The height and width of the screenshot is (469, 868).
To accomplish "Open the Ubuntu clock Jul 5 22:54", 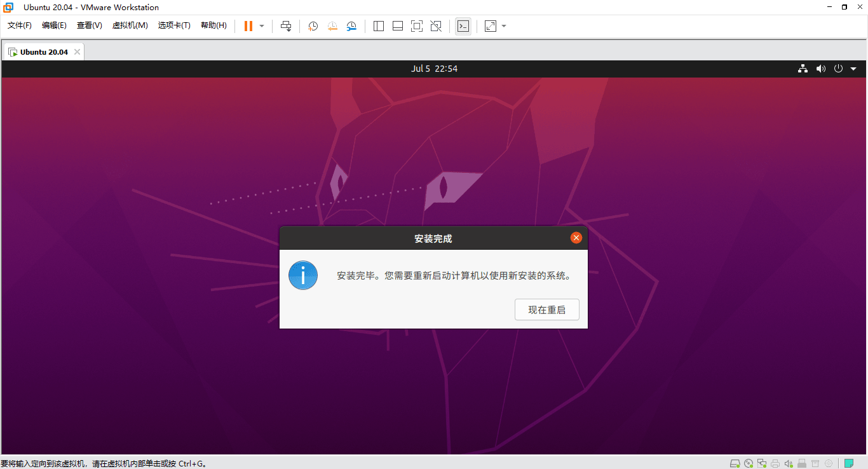I will pyautogui.click(x=434, y=69).
